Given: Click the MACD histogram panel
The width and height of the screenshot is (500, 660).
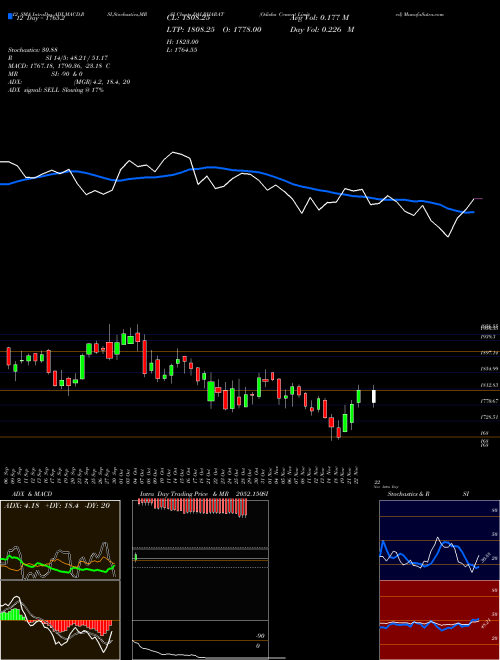Looking at the screenshot, I should tap(60, 620).
